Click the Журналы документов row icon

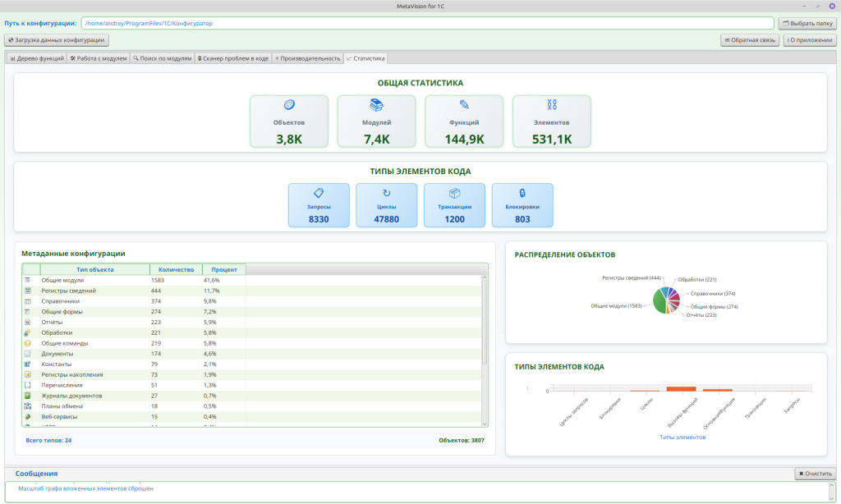tap(27, 396)
